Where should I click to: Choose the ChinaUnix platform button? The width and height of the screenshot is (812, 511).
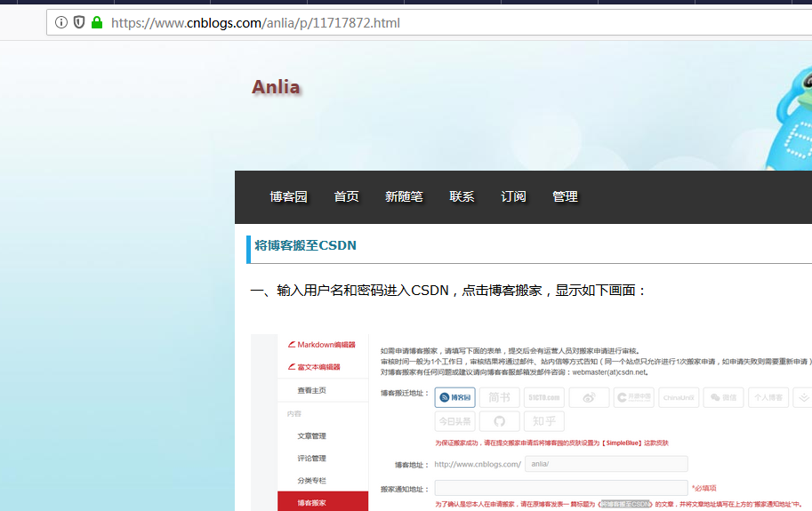click(x=679, y=397)
